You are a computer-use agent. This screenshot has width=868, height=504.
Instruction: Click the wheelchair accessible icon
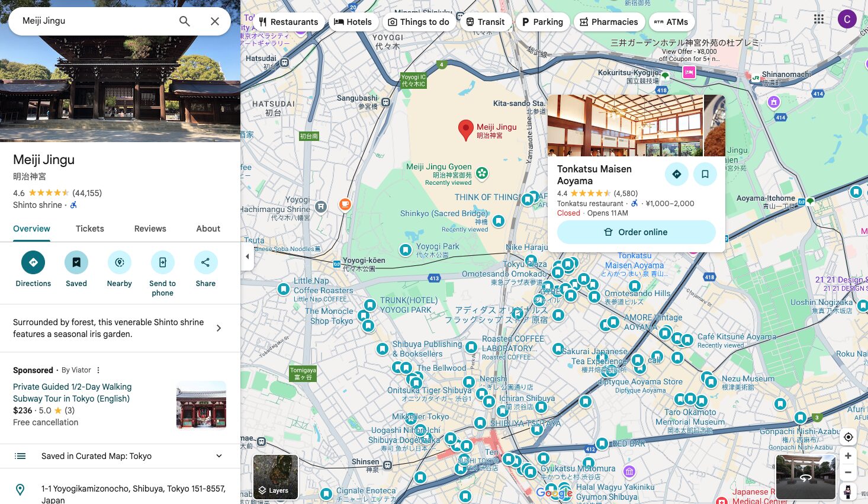pyautogui.click(x=74, y=205)
